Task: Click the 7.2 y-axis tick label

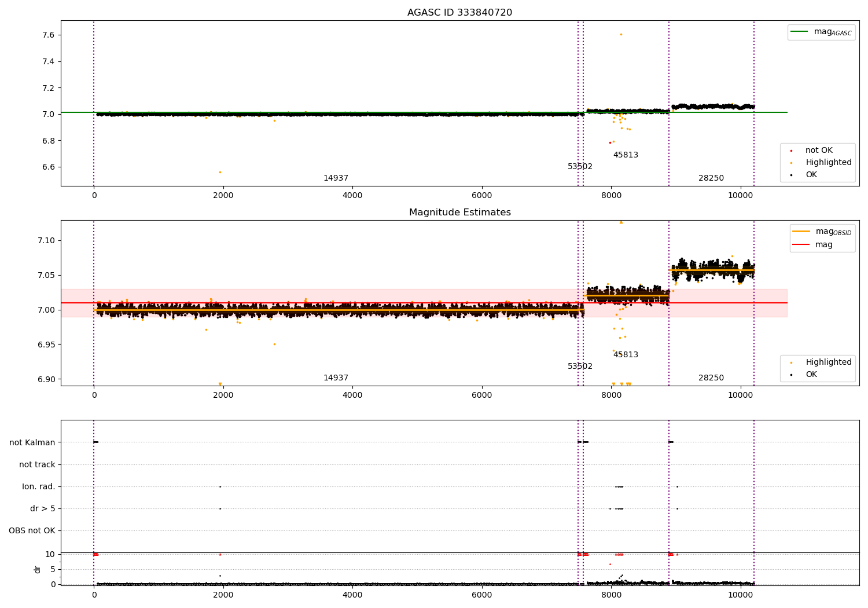Action: pyautogui.click(x=49, y=88)
